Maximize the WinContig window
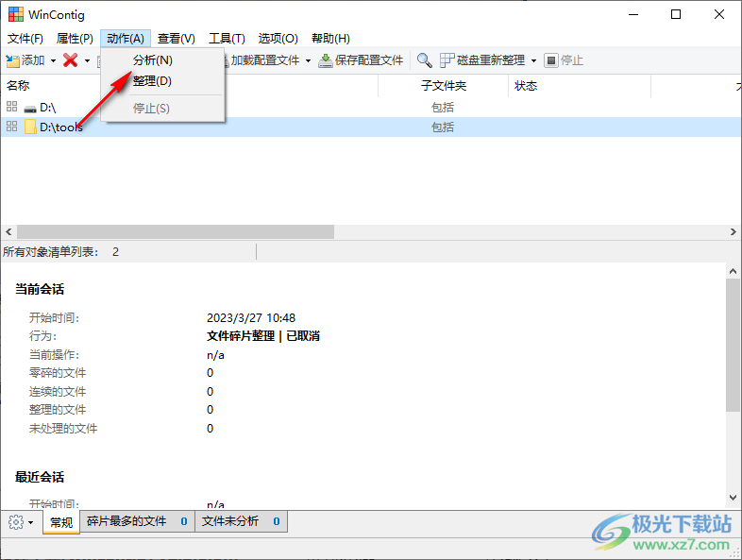Viewport: 742px width, 560px height. [x=676, y=15]
